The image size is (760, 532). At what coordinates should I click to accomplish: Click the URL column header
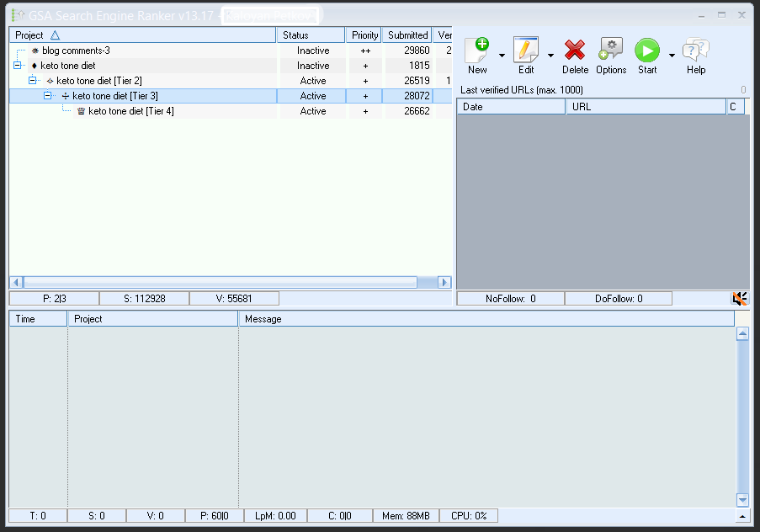click(645, 107)
